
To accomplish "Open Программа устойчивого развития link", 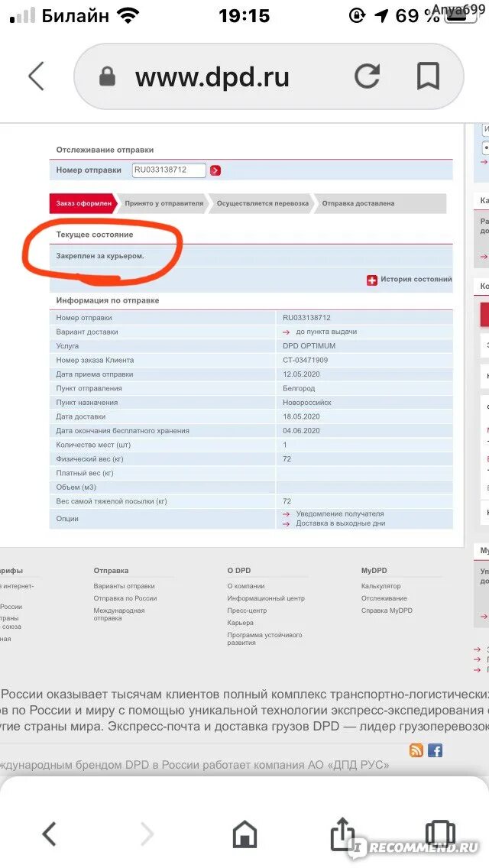I will 264,639.
